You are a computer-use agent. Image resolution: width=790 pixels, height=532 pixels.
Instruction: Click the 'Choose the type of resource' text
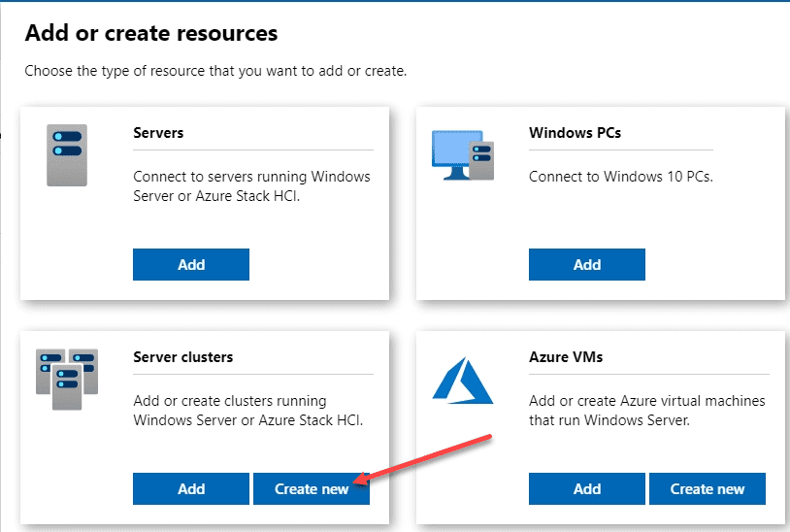coord(215,71)
